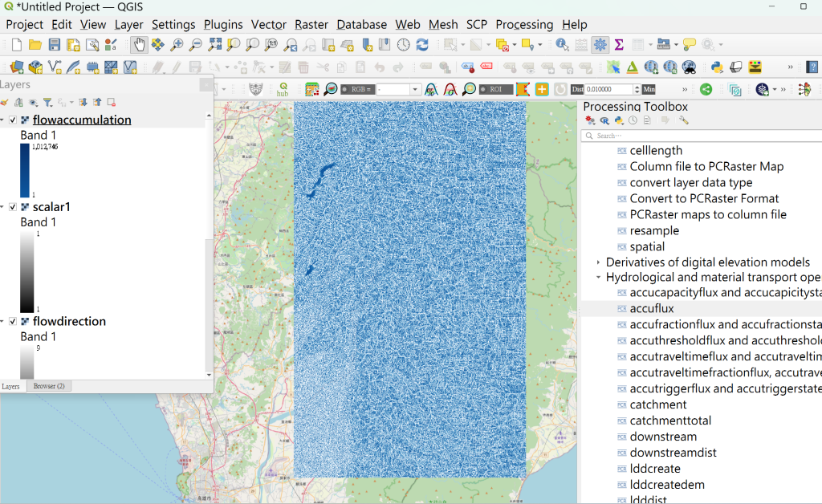
Task: Click the Pan Map to Selection icon
Action: coord(158,44)
